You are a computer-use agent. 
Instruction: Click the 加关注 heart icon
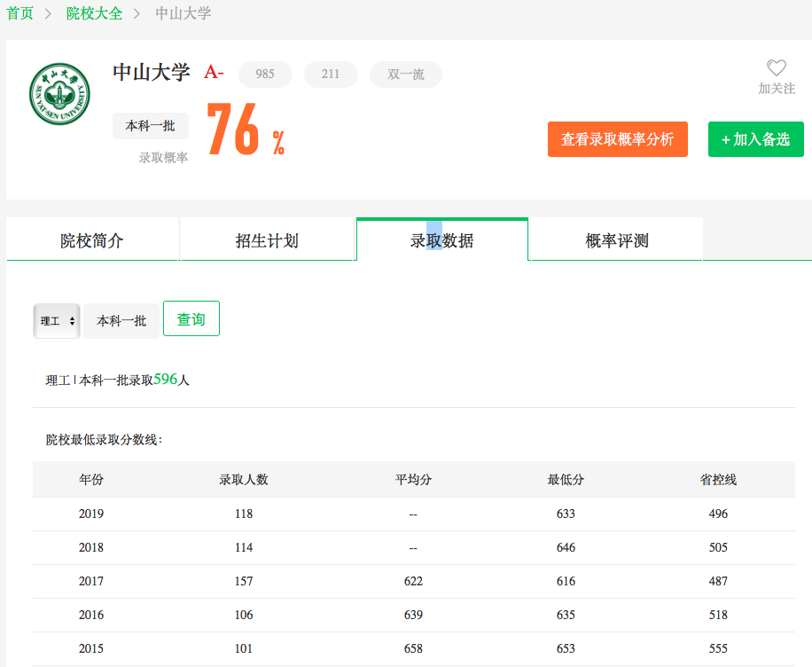[x=776, y=68]
